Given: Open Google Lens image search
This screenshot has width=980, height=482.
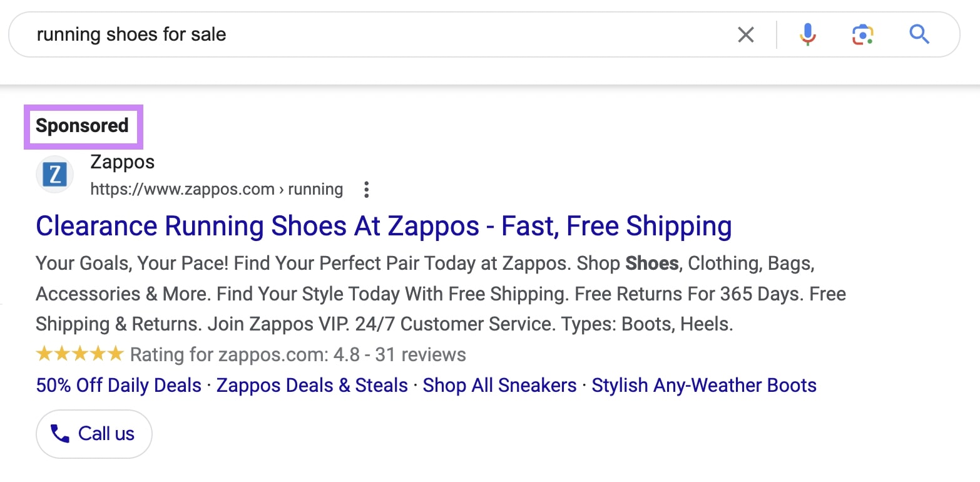Looking at the screenshot, I should click(862, 34).
